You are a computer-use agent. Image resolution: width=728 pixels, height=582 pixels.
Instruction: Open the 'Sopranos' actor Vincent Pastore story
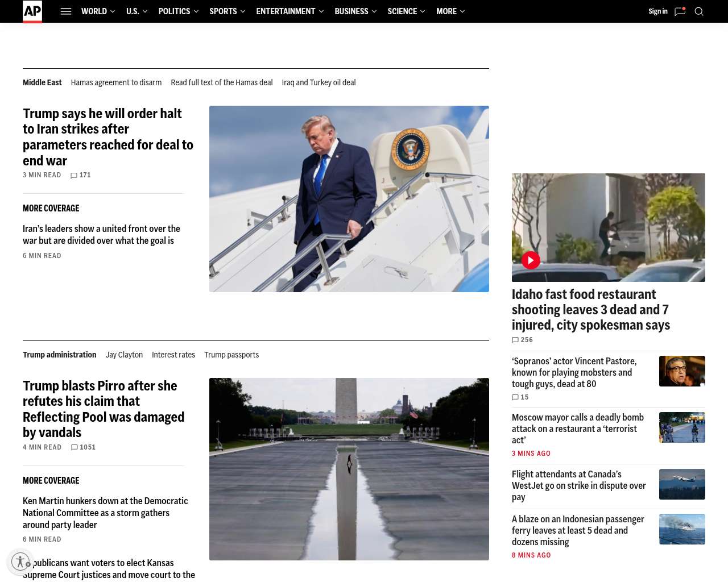point(574,372)
